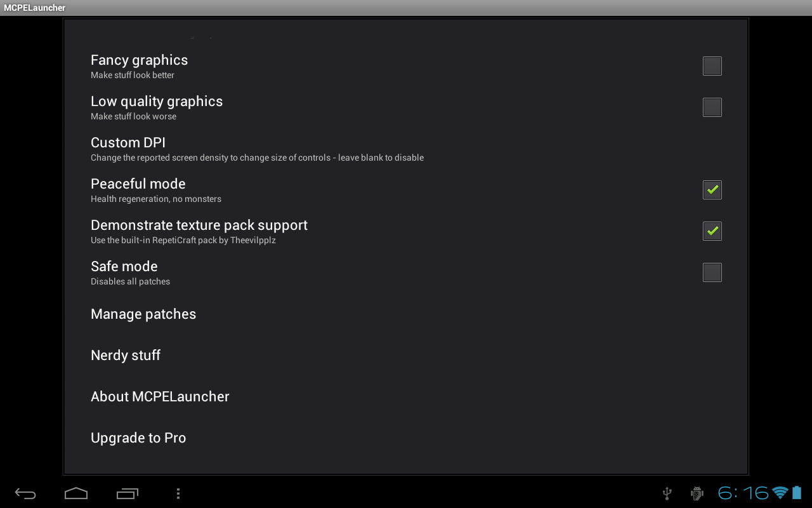The width and height of the screenshot is (812, 508).
Task: Tap the Home navigation icon
Action: point(75,493)
